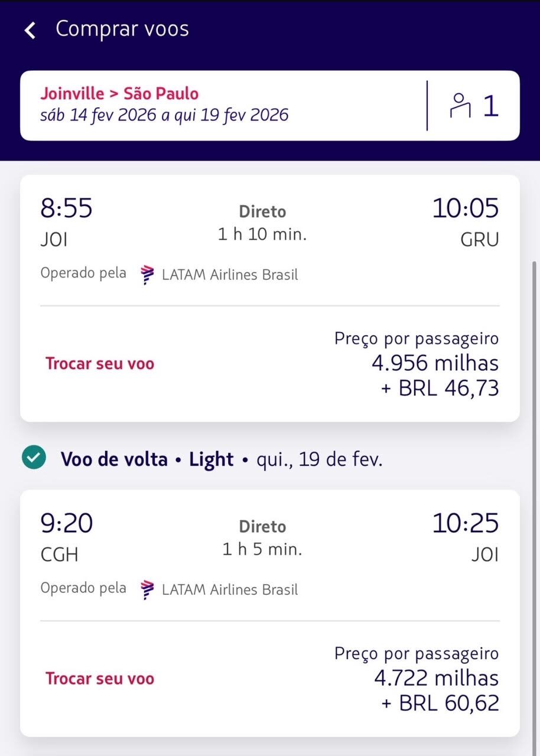Screen dimensions: 540x756
Task: Click the green checkmark by Voo de volta
Action: [x=33, y=458]
